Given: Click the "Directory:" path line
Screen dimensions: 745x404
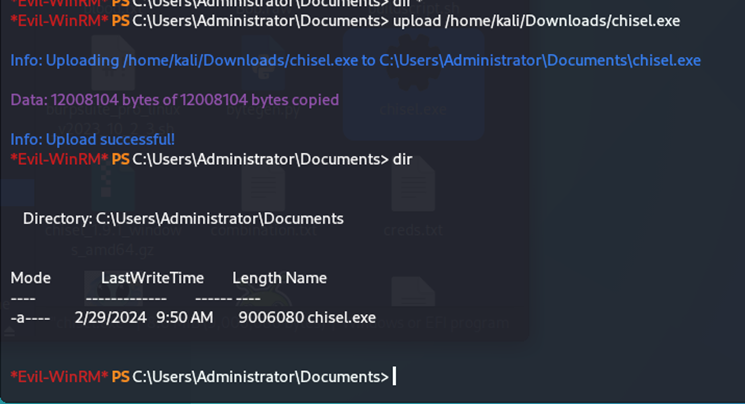Looking at the screenshot, I should (183, 218).
